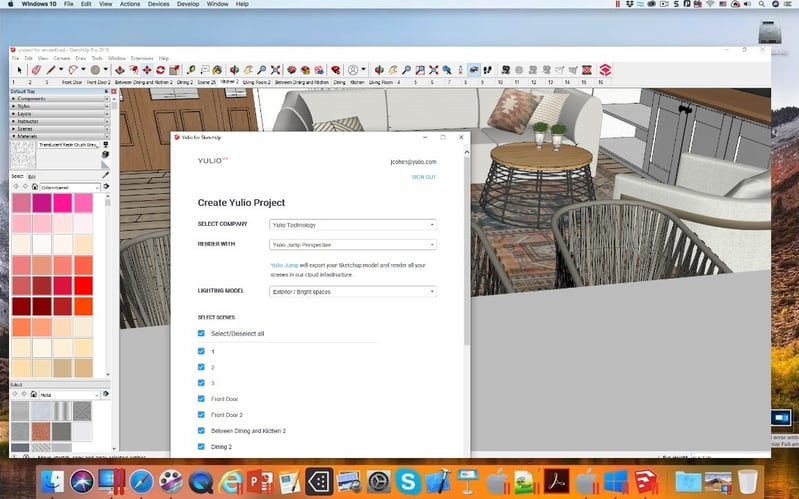Toggle the Dining 2 scene checkbox

(201, 447)
